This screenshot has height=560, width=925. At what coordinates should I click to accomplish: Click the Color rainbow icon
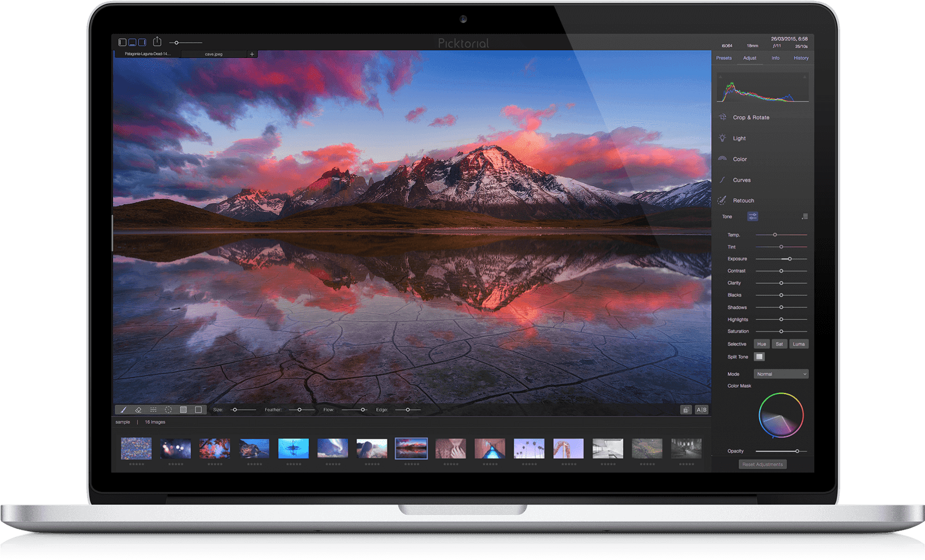click(721, 159)
